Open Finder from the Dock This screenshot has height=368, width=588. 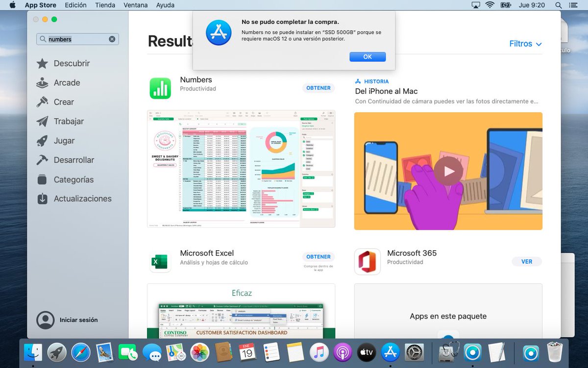[33, 352]
